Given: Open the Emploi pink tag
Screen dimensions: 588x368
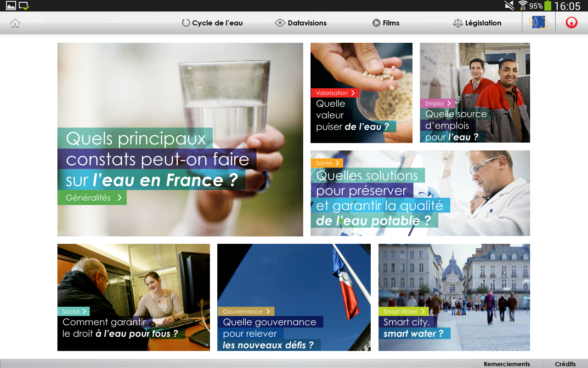Looking at the screenshot, I should click(437, 103).
